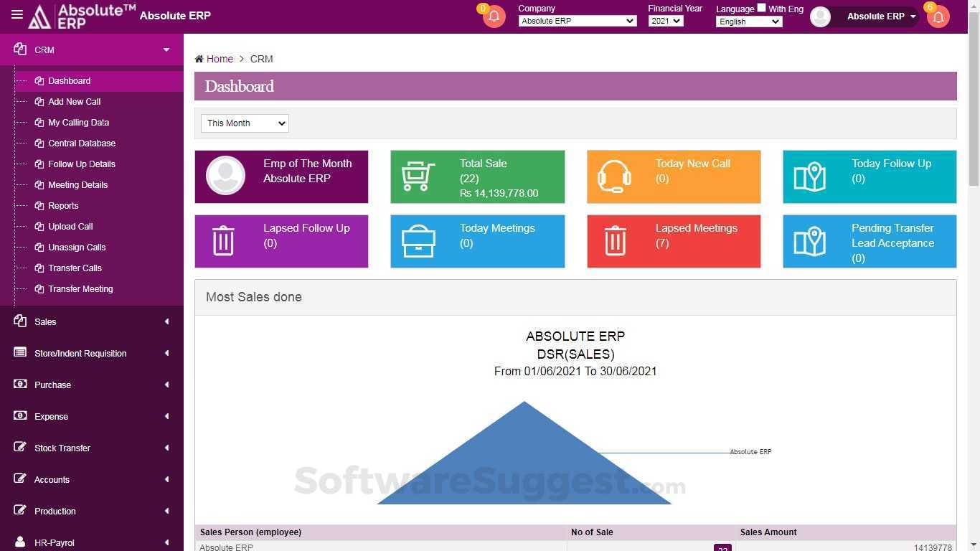980x551 pixels.
Task: Click the trash icon on Lapsed Follow Up
Action: pos(223,241)
